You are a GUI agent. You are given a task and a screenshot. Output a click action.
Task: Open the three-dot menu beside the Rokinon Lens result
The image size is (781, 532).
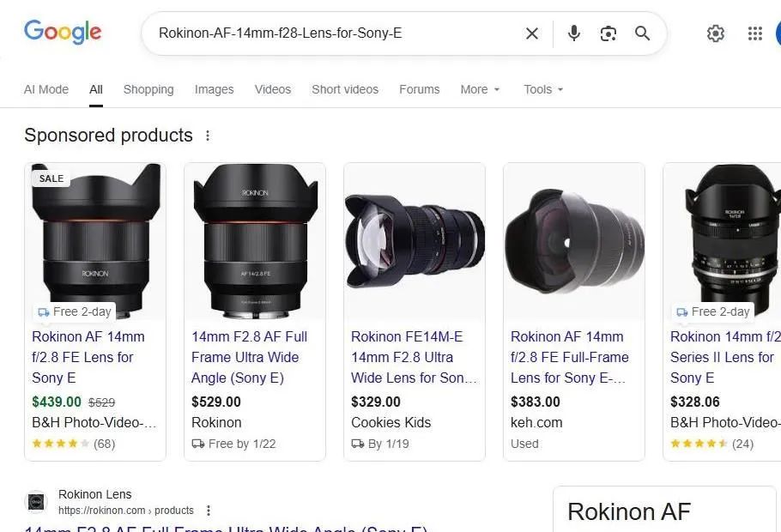coord(209,510)
